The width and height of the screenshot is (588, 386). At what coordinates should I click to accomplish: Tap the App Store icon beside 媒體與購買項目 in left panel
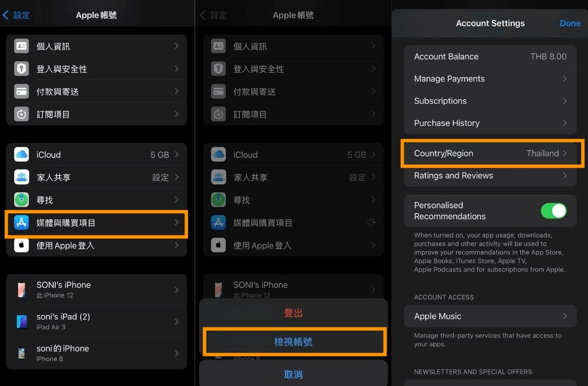[x=21, y=222]
